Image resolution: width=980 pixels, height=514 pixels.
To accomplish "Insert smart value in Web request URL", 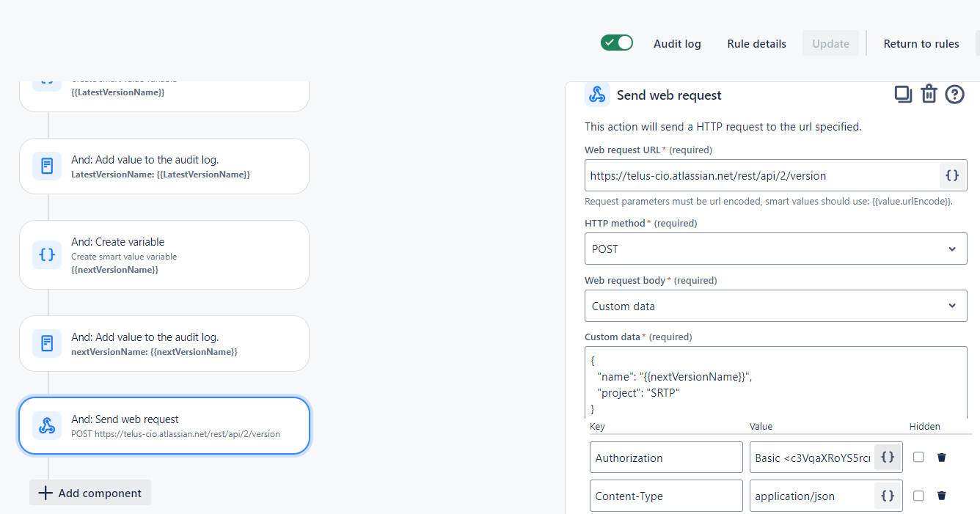I will [x=952, y=176].
